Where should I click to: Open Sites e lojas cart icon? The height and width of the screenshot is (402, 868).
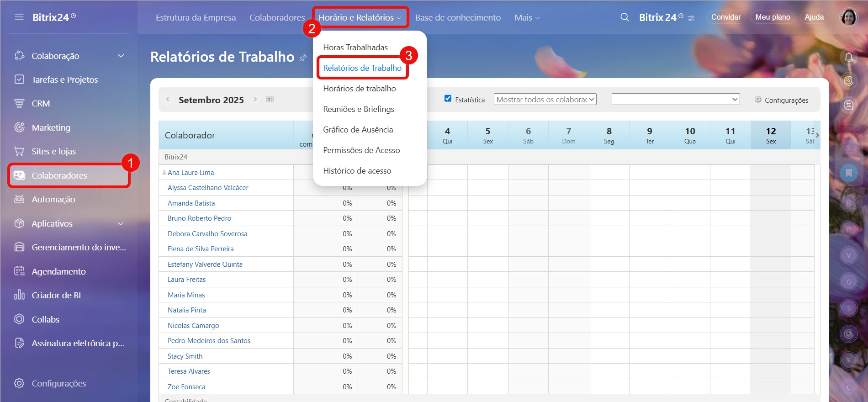[x=19, y=151]
